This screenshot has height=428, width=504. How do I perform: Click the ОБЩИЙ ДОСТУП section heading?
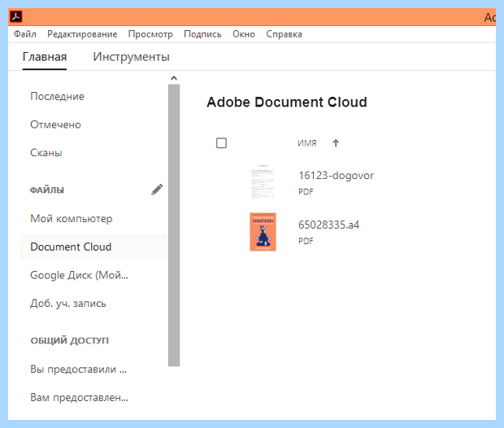point(69,340)
